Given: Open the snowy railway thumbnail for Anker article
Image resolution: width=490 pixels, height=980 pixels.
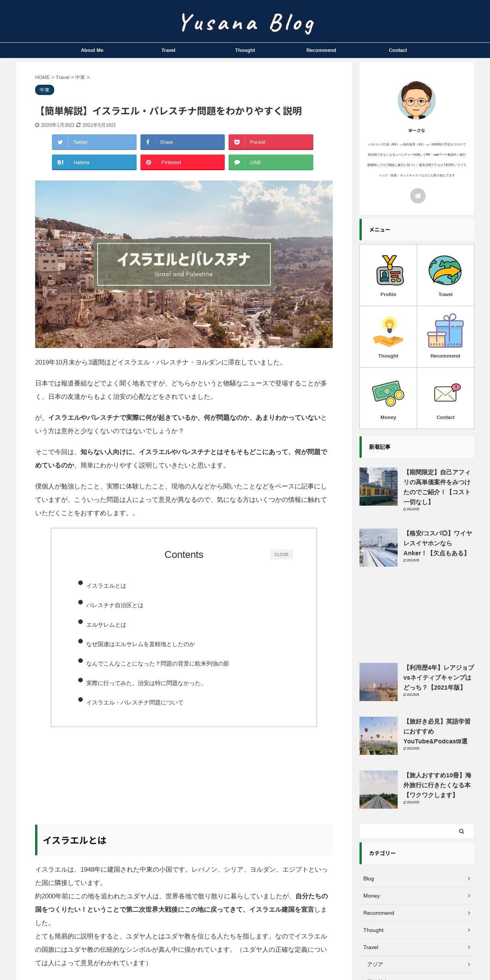Looking at the screenshot, I should click(379, 548).
